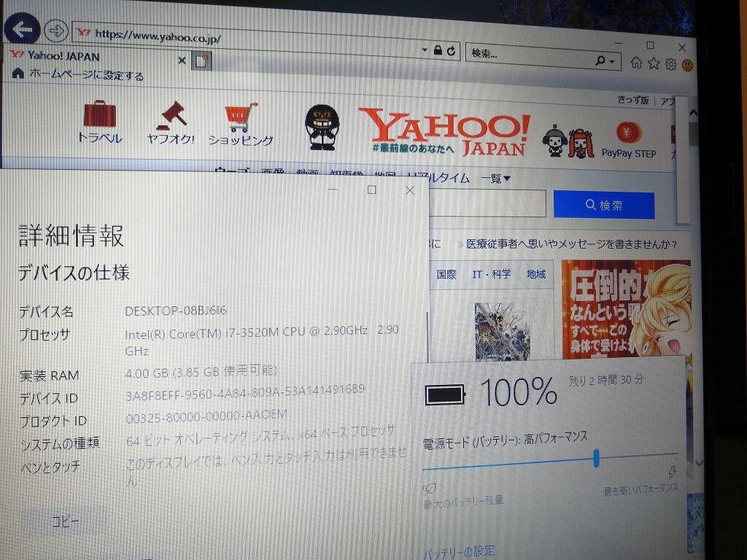Image resolution: width=747 pixels, height=560 pixels.
Task: Click 最大のバッテリー残量 battery saver icon
Action: (429, 489)
